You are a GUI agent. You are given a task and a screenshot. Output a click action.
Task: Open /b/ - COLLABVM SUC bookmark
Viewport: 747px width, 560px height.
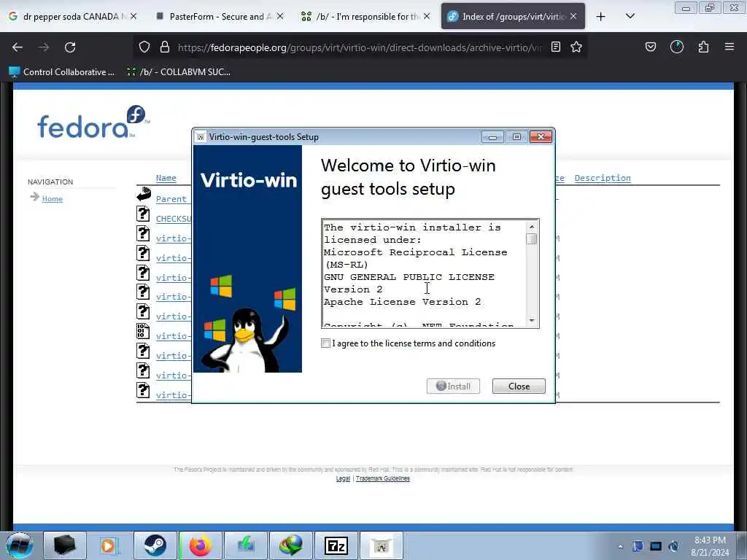click(178, 72)
